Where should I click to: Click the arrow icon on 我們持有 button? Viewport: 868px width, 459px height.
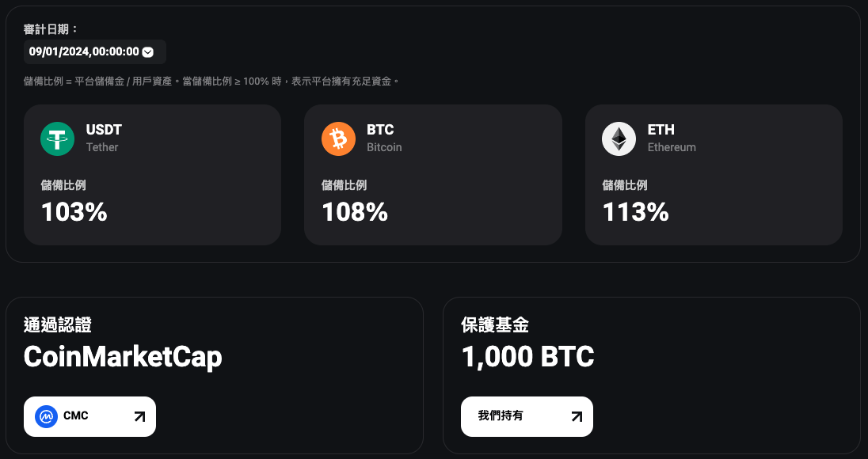(x=577, y=416)
